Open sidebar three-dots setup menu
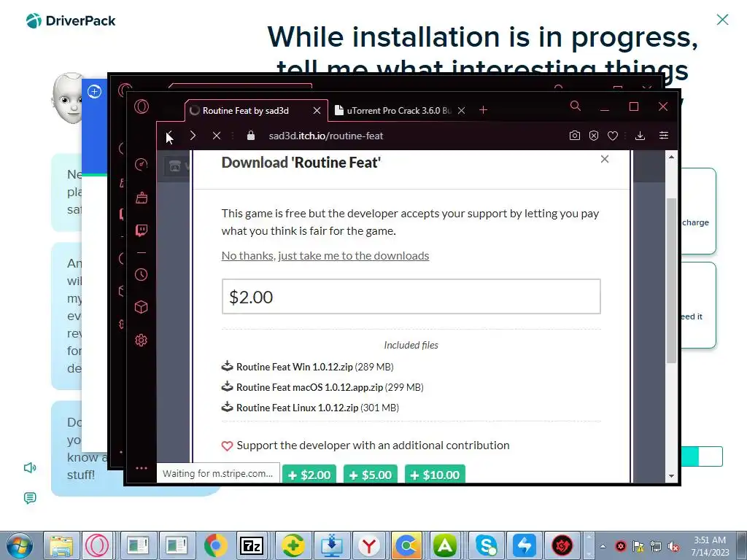Image resolution: width=747 pixels, height=560 pixels. 141,468
